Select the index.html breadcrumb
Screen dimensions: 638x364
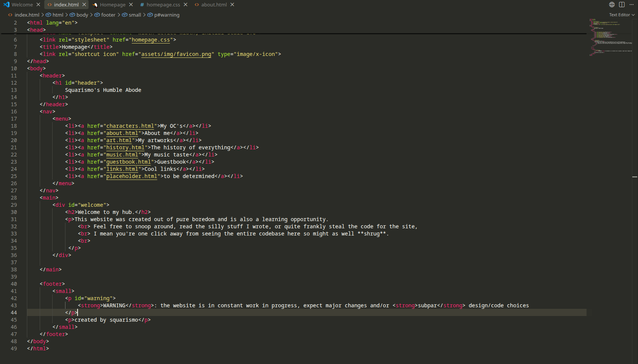(x=27, y=15)
